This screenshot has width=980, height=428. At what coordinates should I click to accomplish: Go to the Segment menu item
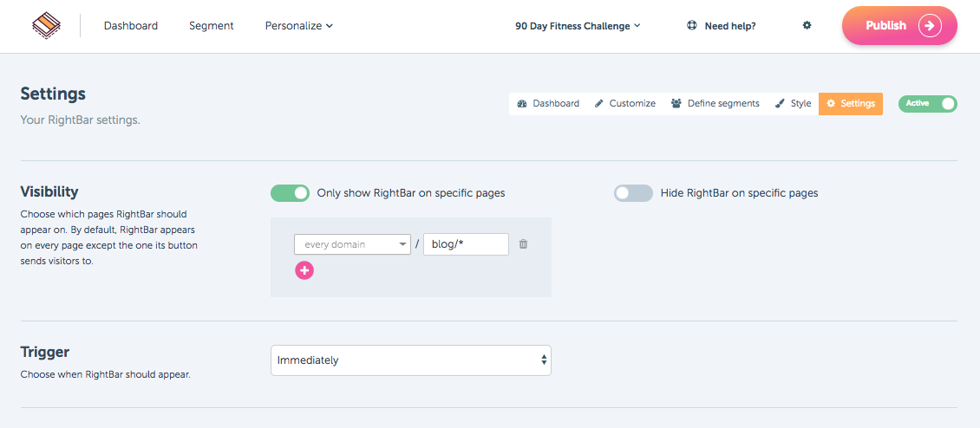[212, 26]
